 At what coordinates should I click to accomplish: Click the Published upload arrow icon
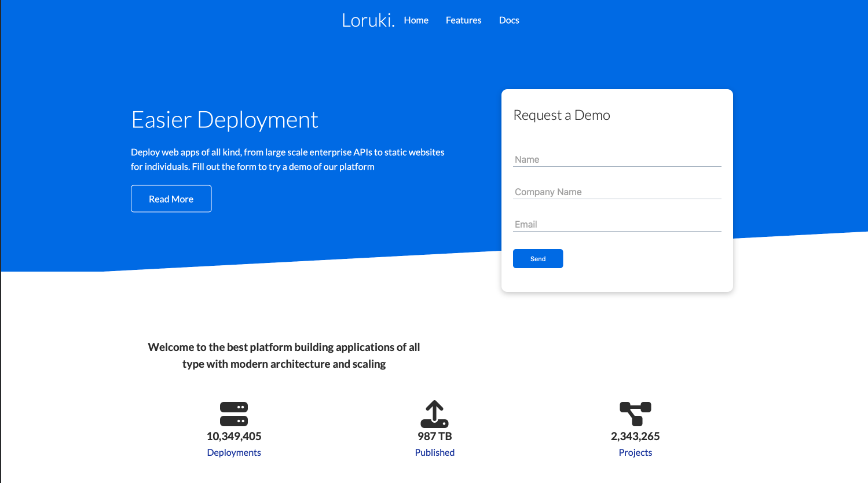point(434,414)
